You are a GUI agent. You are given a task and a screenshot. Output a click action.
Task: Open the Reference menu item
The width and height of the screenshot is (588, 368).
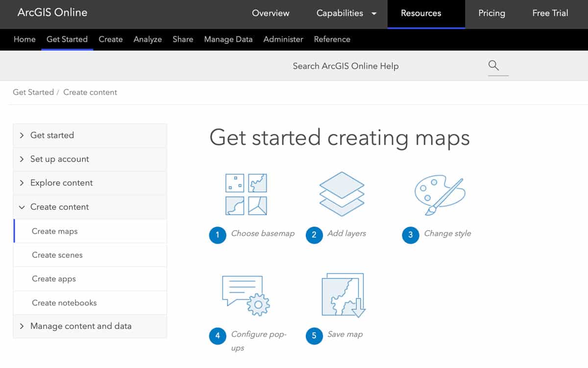tap(332, 39)
